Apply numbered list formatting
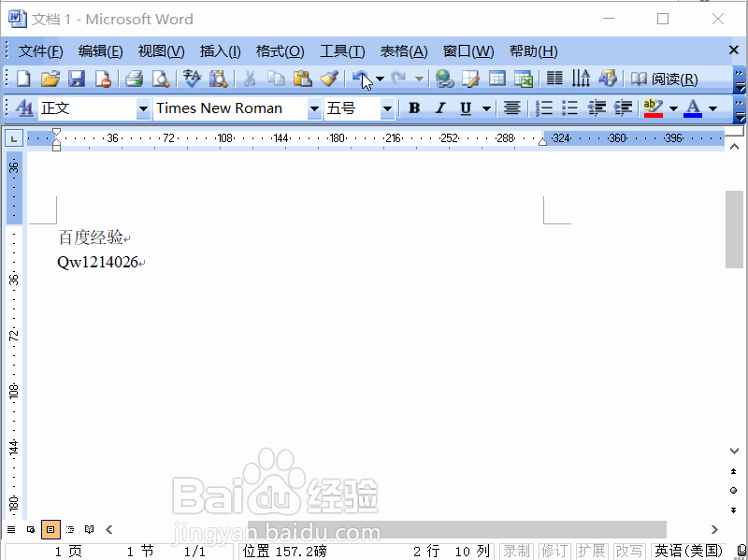The height and width of the screenshot is (560, 748). click(544, 108)
